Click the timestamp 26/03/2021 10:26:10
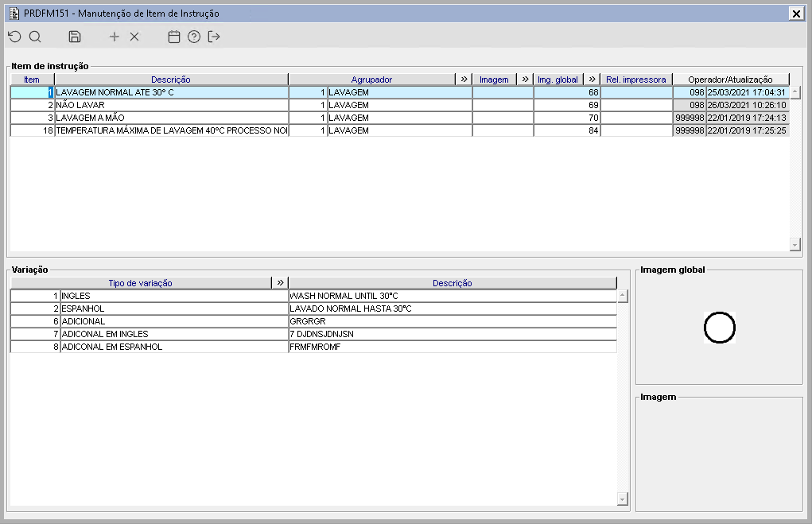The height and width of the screenshot is (524, 812). point(748,105)
